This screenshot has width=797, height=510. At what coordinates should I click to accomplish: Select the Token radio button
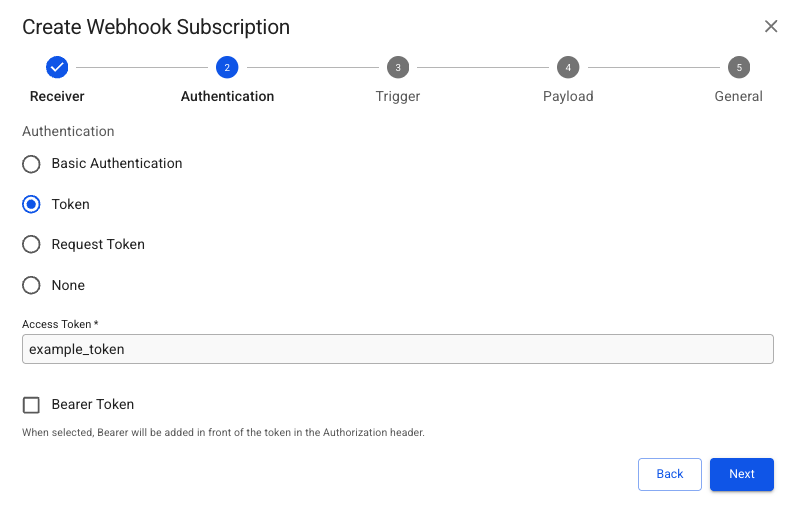[32, 204]
